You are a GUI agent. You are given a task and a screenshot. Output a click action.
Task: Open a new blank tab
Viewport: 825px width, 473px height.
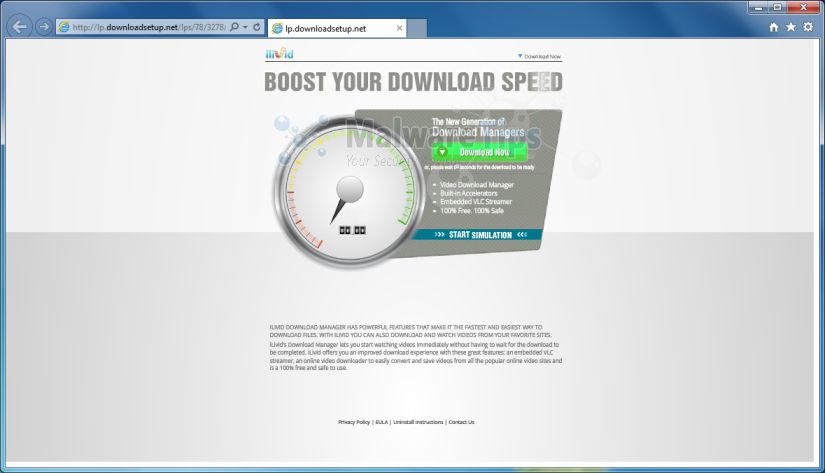pyautogui.click(x=417, y=28)
